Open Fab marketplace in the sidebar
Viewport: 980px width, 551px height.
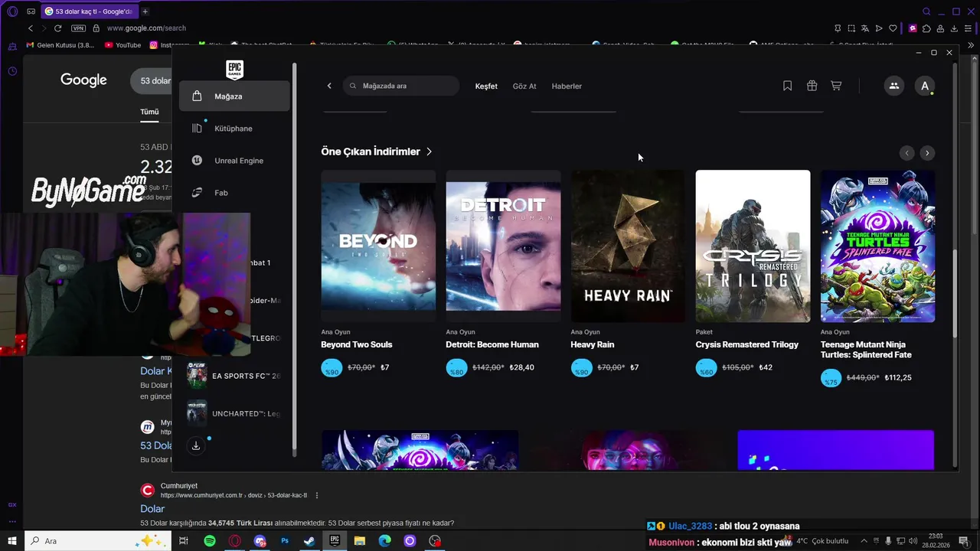[234, 193]
